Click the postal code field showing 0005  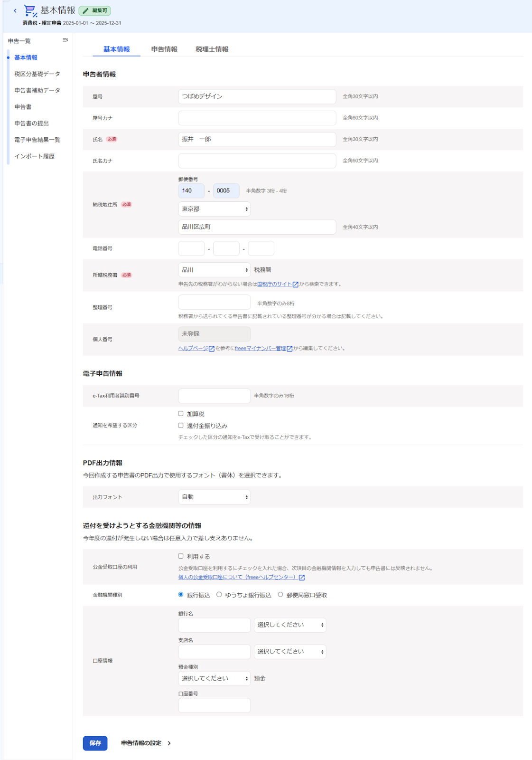pyautogui.click(x=226, y=191)
